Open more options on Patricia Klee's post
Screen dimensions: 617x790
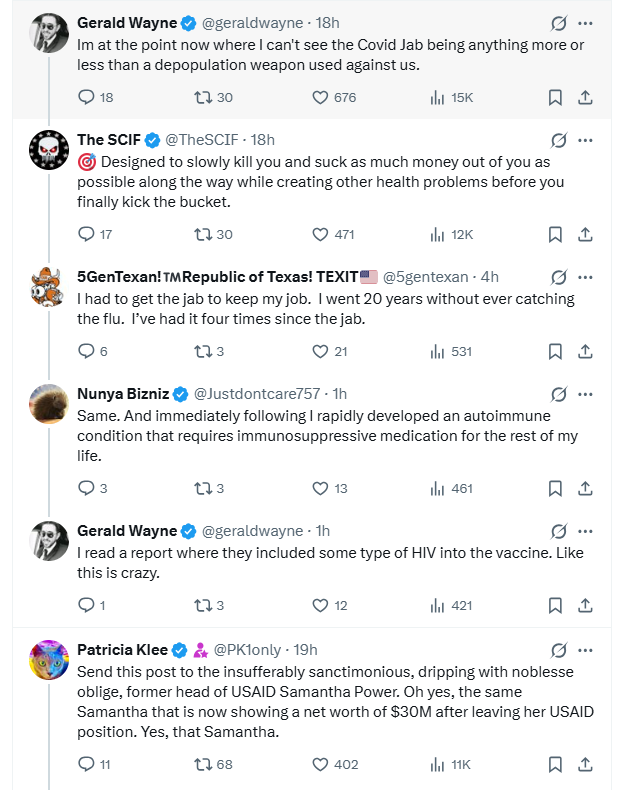(586, 649)
